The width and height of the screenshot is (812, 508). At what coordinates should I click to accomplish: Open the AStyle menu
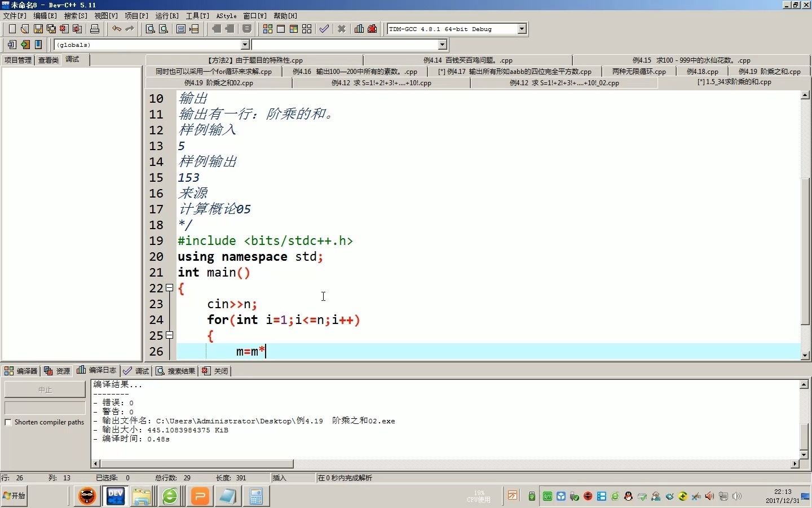(x=227, y=16)
